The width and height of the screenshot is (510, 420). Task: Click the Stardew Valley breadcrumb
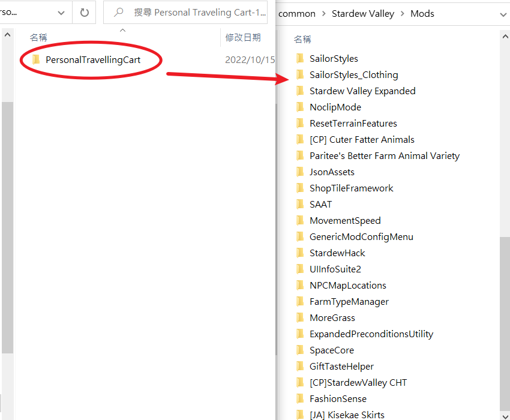[x=362, y=14]
